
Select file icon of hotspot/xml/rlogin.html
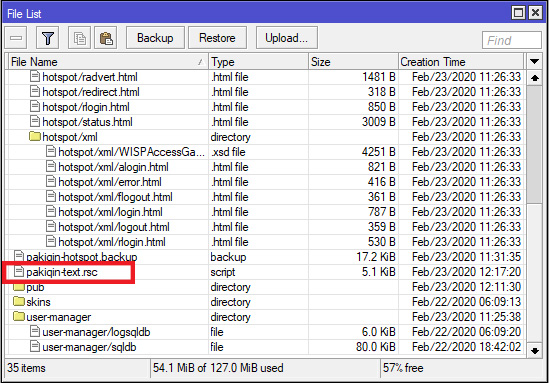pyautogui.click(x=51, y=242)
